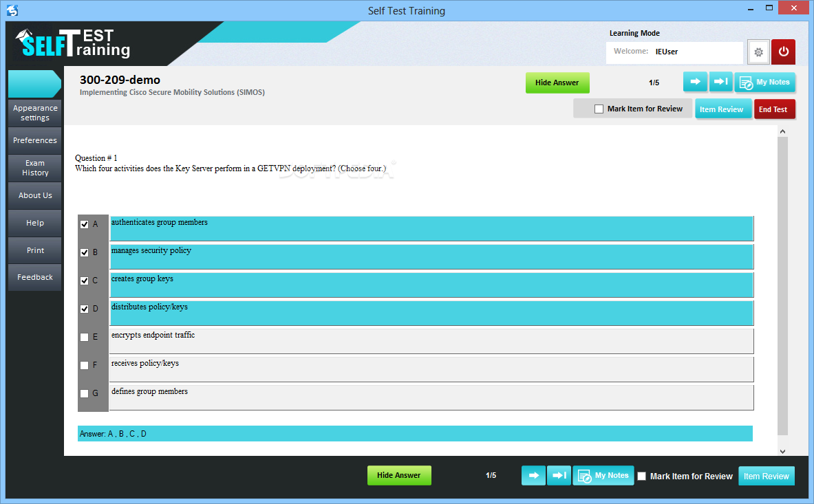The height and width of the screenshot is (504, 814).
Task: Click the Self Test Training title bar icon
Action: [12, 10]
